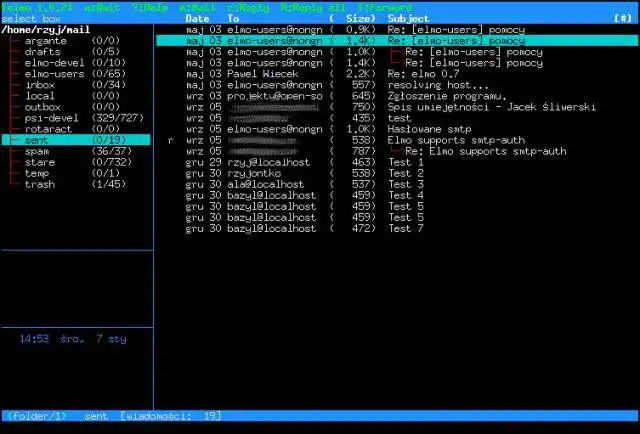Choose the R:Reply all command
The image size is (640, 434).
(313, 7)
